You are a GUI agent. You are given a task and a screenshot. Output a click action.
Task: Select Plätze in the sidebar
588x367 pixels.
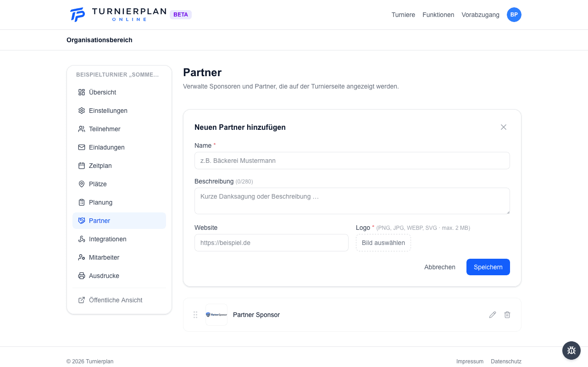(x=119, y=184)
